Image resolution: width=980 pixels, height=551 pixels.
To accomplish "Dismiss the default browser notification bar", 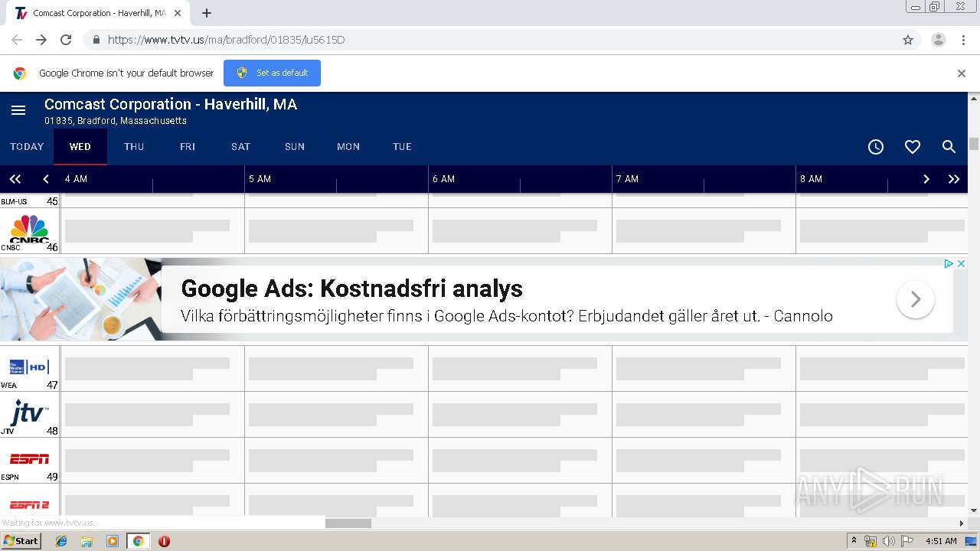I will click(962, 73).
